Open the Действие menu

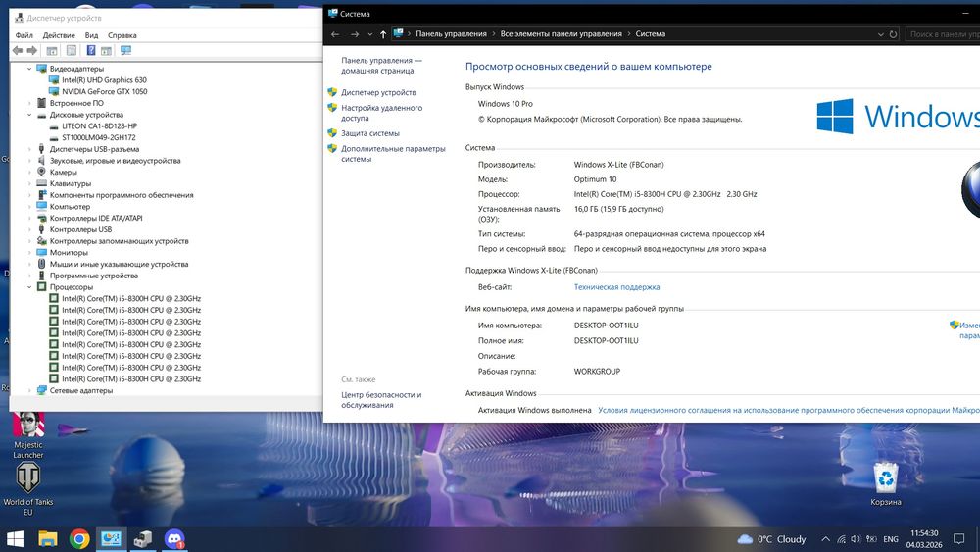(x=59, y=35)
